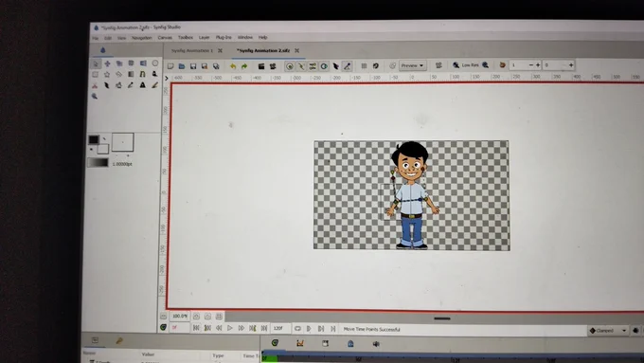Click the end time 120f field
644x363 pixels.
pyautogui.click(x=281, y=328)
